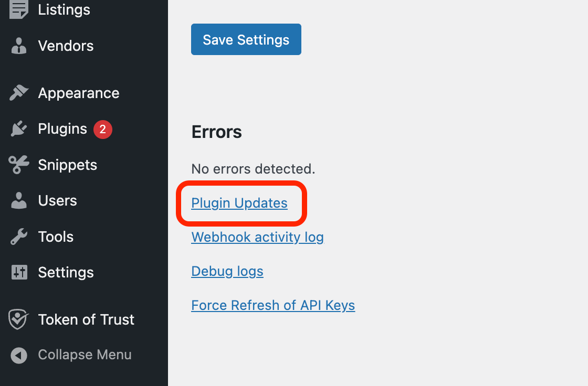Viewport: 588px width, 386px height.
Task: Click the Tools wrench icon
Action: pyautogui.click(x=19, y=237)
